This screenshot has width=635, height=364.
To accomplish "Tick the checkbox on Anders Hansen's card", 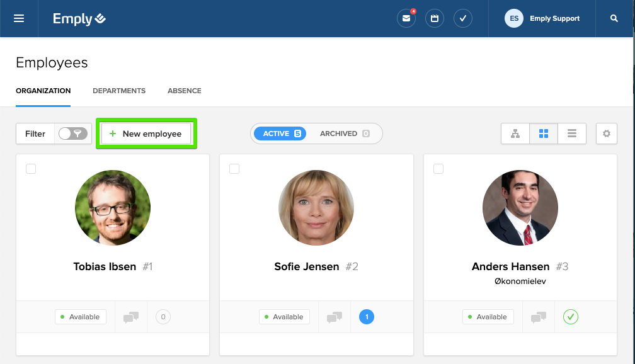I will tap(438, 169).
